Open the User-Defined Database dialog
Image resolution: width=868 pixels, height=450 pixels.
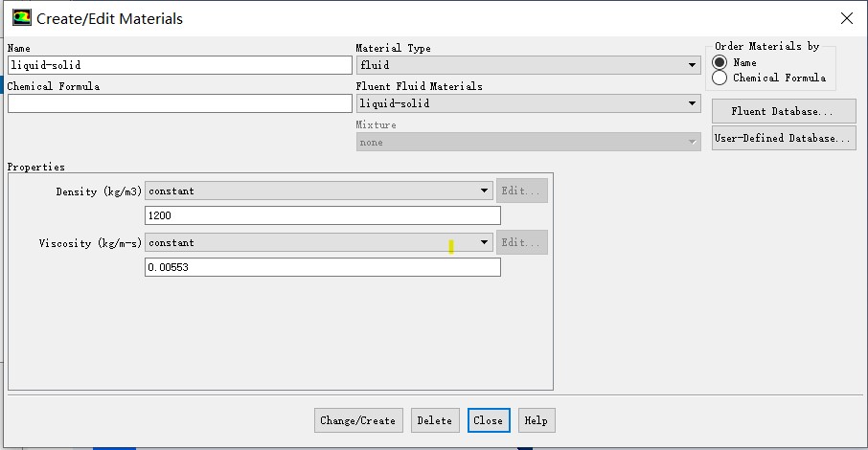coord(783,138)
